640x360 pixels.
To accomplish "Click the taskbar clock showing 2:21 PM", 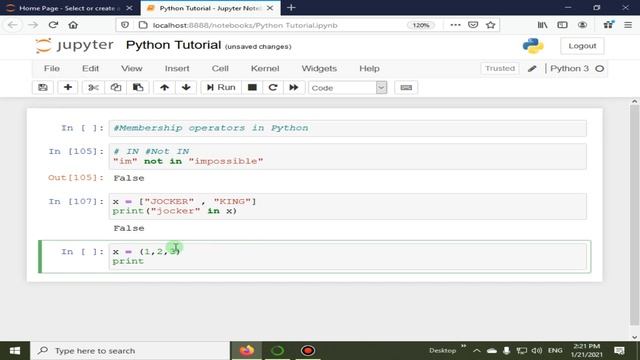I will [587, 351].
